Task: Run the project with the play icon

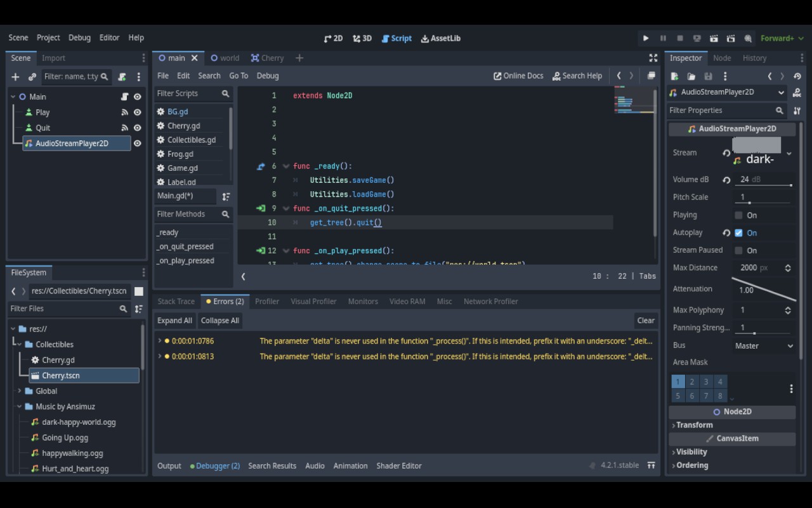Action: point(646,38)
